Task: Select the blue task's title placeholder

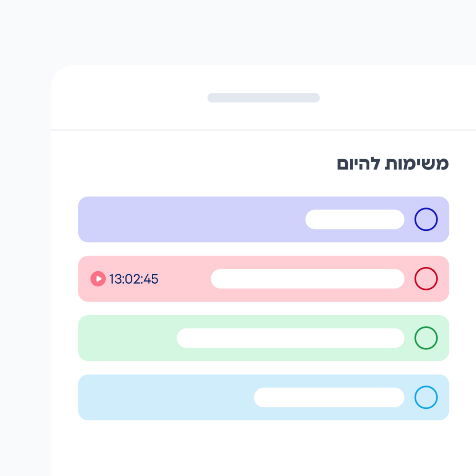Action: point(329,397)
